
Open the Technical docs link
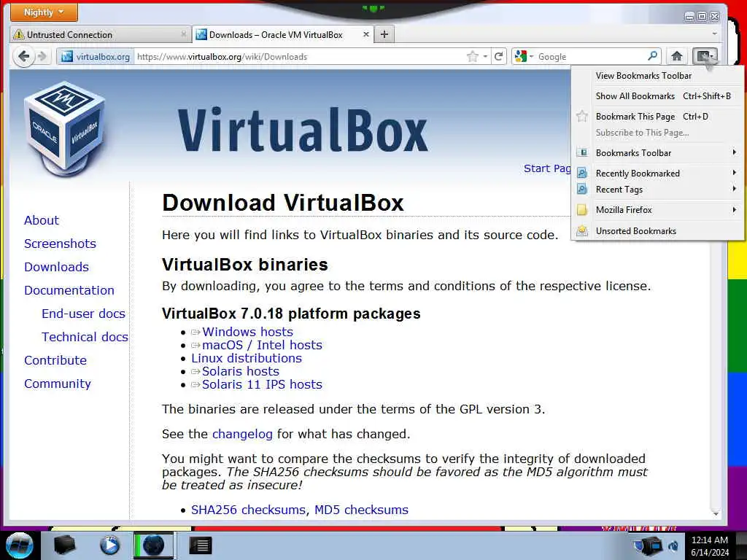pyautogui.click(x=85, y=337)
